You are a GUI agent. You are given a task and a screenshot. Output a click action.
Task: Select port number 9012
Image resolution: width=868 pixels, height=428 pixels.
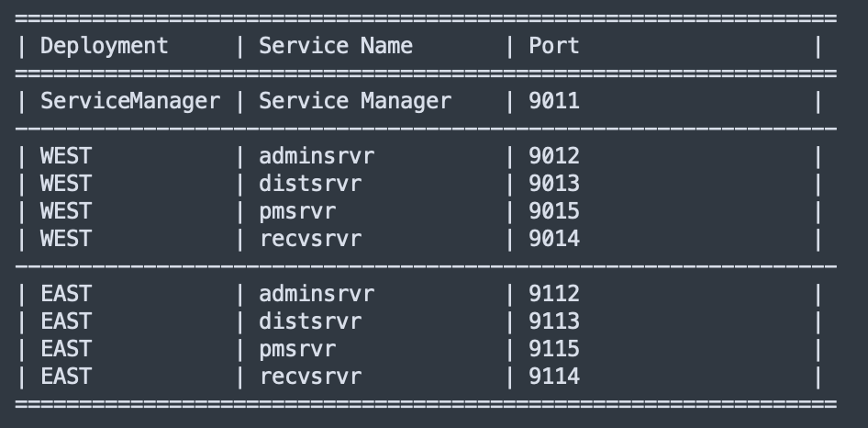[553, 156]
